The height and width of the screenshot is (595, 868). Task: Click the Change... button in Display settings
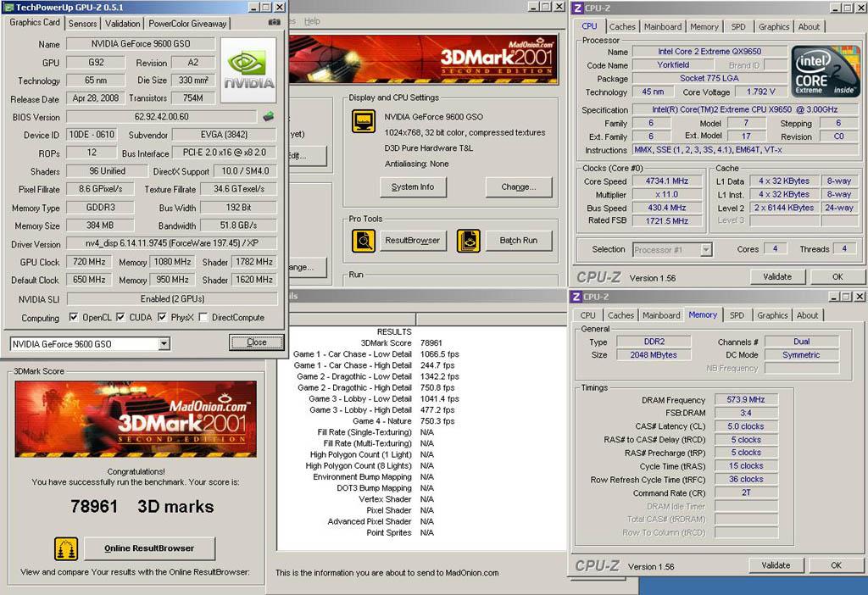tap(519, 187)
